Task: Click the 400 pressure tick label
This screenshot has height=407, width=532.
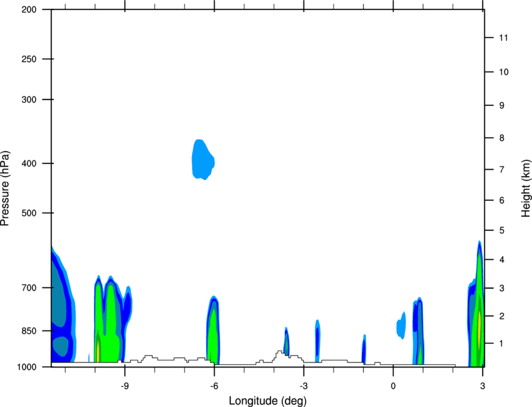Action: pyautogui.click(x=29, y=163)
